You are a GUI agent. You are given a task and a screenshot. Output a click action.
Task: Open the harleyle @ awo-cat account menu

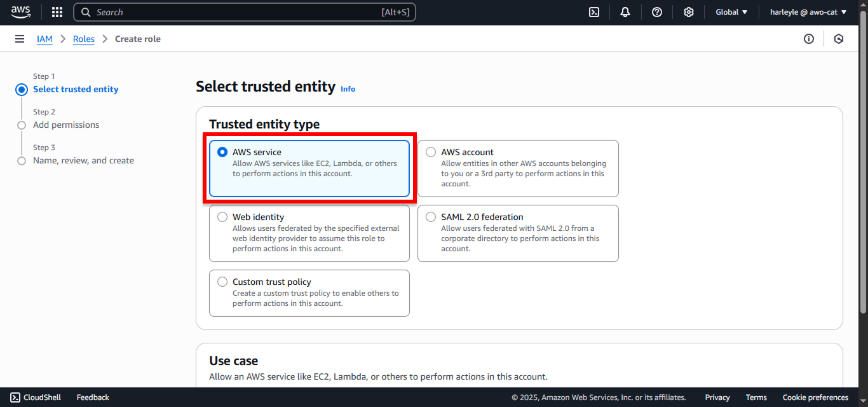point(808,12)
